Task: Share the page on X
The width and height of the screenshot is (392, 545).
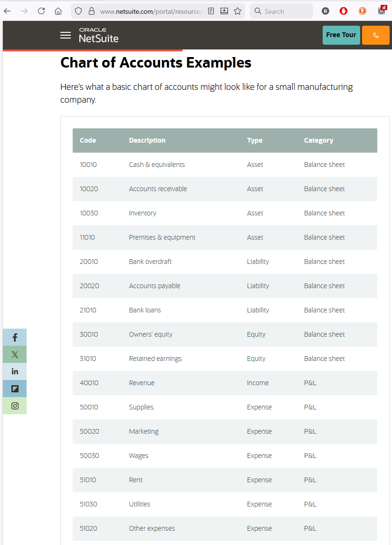Action: 15,354
